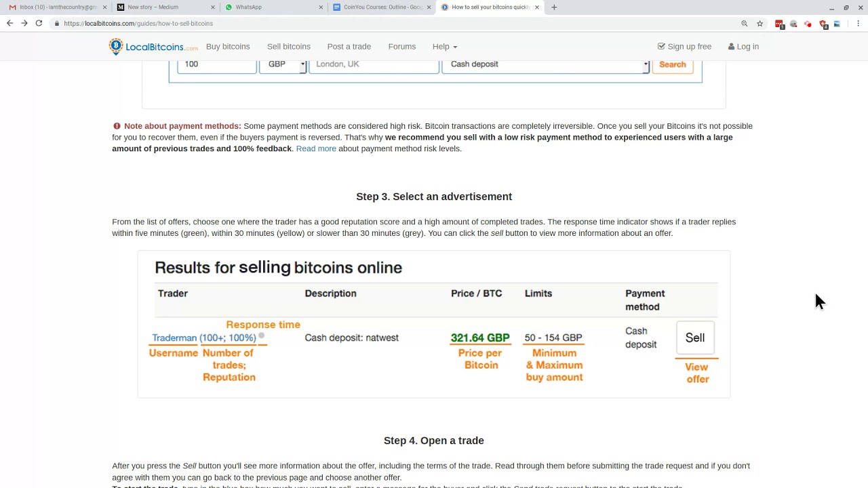Click the Sell button in offer row
This screenshot has width=868, height=488.
tap(695, 338)
